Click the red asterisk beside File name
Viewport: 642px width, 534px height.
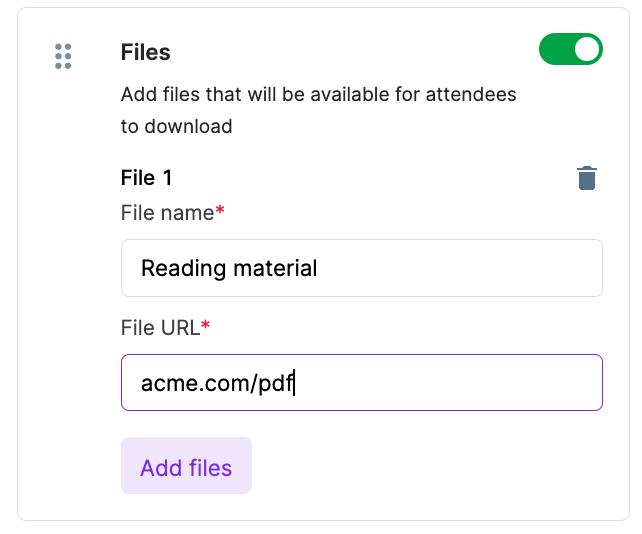pyautogui.click(x=219, y=211)
